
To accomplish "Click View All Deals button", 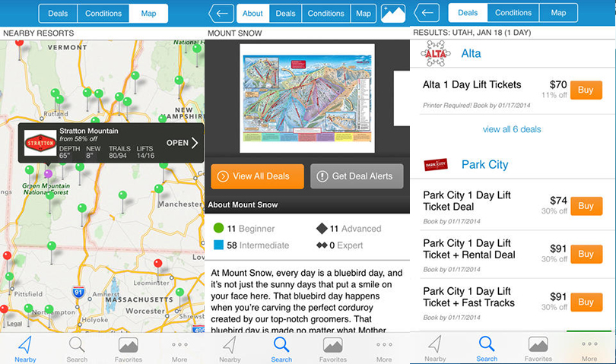I will [257, 176].
